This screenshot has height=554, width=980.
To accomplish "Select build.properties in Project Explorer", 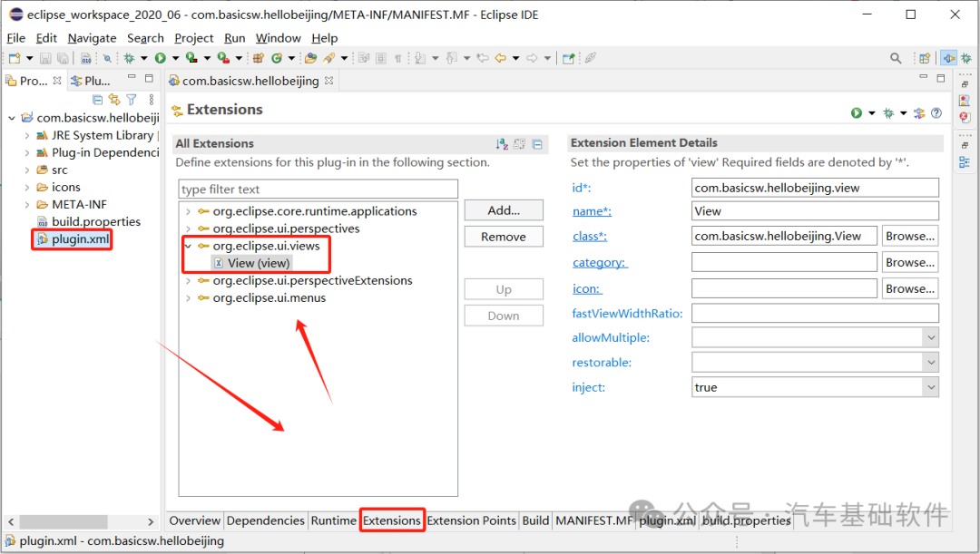I will (95, 222).
